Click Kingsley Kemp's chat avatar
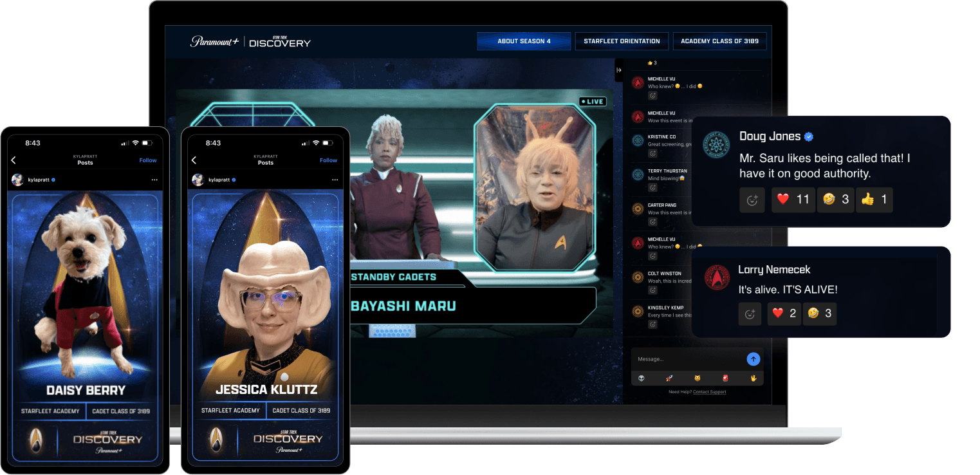The height and width of the screenshot is (475, 980). click(638, 312)
